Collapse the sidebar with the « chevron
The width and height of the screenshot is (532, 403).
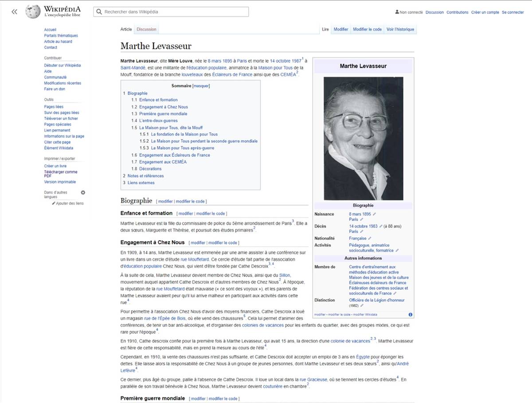[x=14, y=12]
